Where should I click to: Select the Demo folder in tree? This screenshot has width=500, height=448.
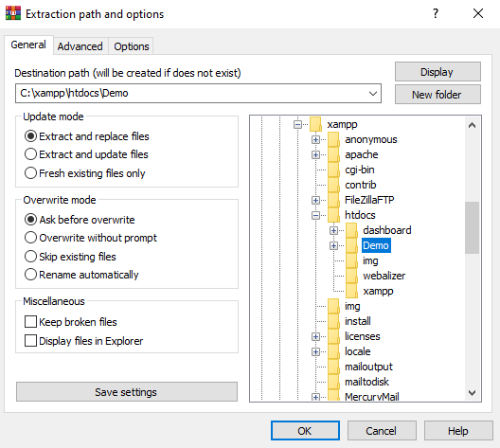(376, 245)
